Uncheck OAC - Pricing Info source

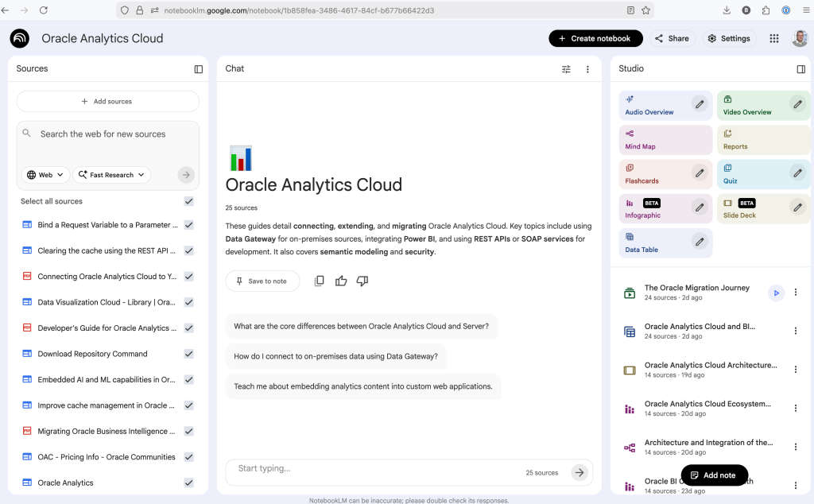pos(188,457)
